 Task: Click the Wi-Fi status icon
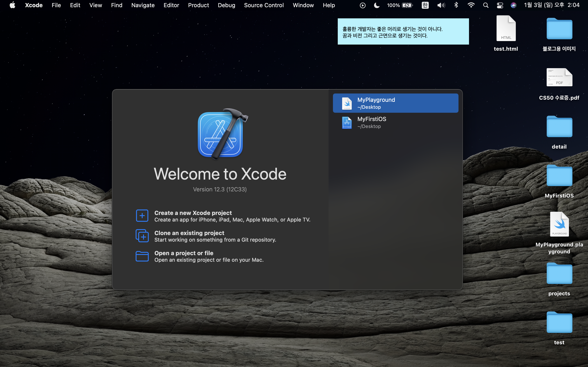[471, 5]
